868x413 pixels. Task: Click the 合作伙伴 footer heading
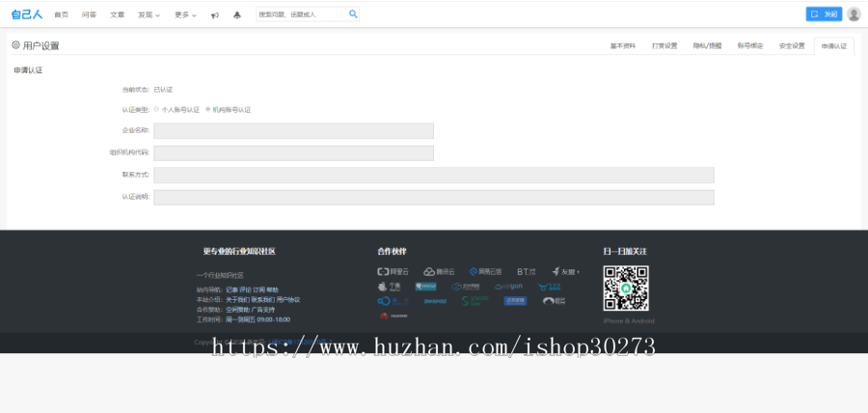tap(392, 251)
